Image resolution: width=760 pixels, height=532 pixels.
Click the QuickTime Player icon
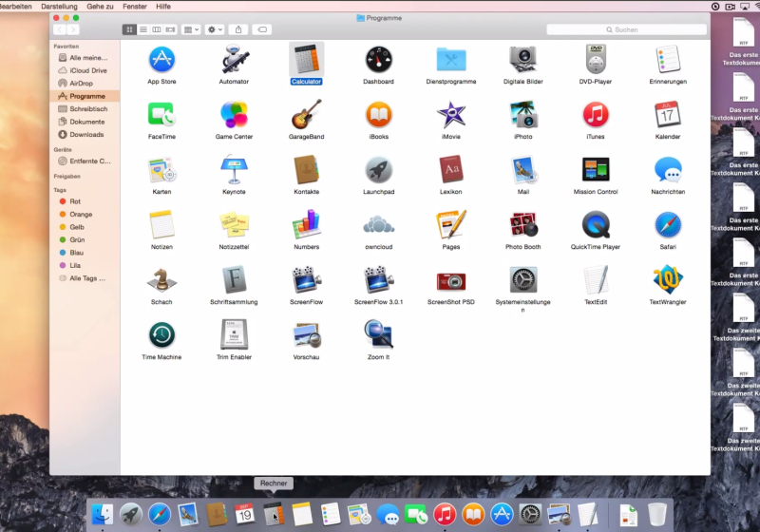pyautogui.click(x=595, y=225)
